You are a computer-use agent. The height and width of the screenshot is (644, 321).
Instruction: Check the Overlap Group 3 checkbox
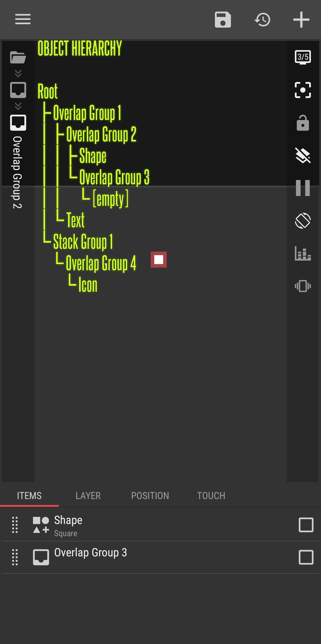click(x=306, y=557)
